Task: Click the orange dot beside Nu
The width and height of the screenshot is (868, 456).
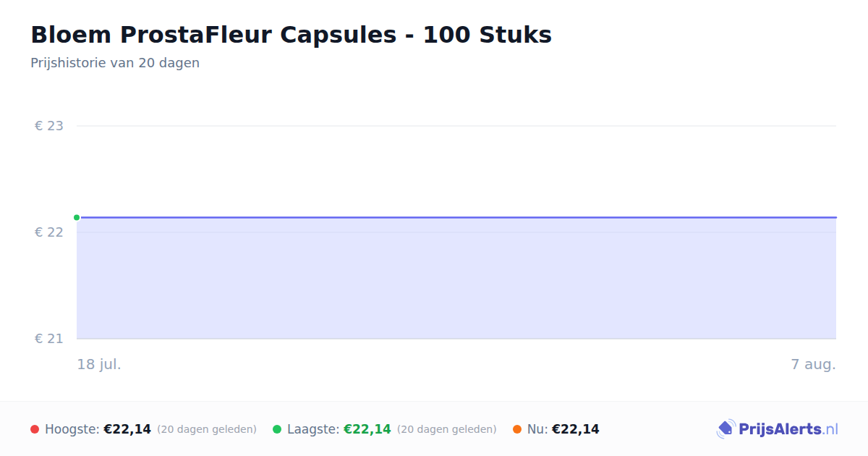Action: click(x=517, y=429)
